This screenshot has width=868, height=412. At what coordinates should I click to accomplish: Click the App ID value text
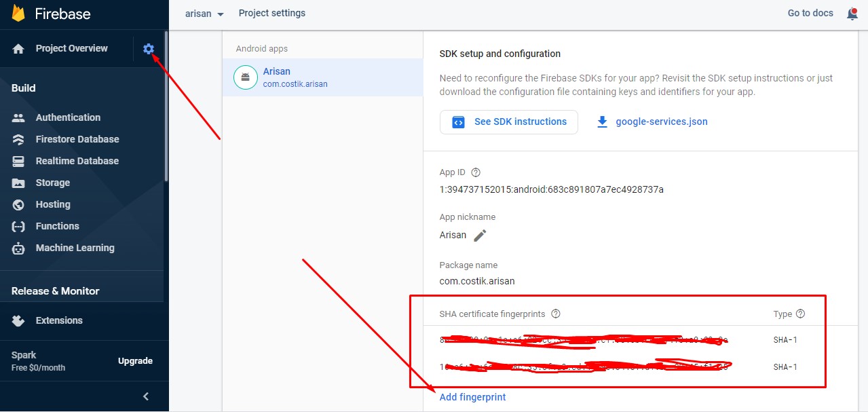pos(552,189)
